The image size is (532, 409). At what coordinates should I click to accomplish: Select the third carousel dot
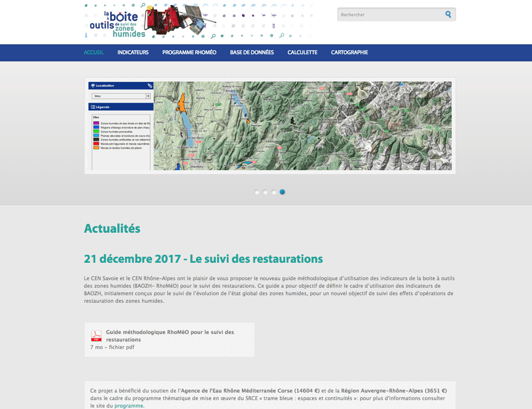[x=274, y=192]
